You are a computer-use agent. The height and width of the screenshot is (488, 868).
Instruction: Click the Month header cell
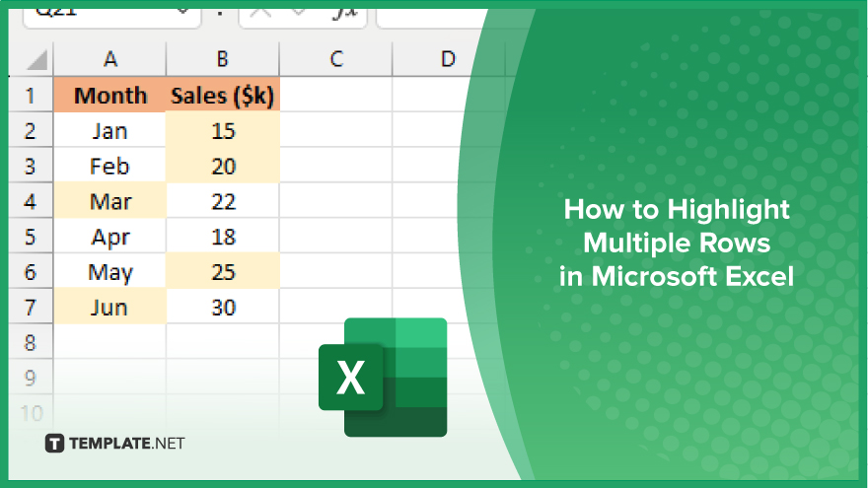[x=110, y=96]
